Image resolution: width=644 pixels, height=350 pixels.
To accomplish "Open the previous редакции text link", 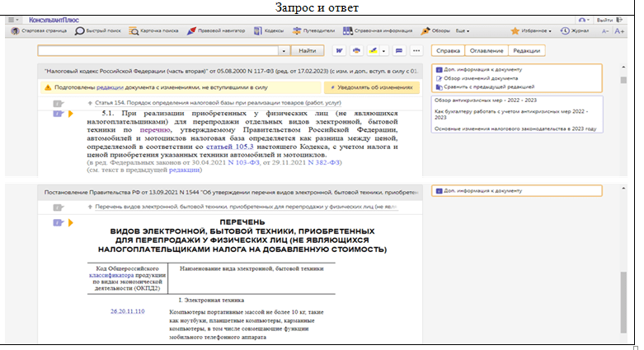I will pyautogui.click(x=184, y=170).
